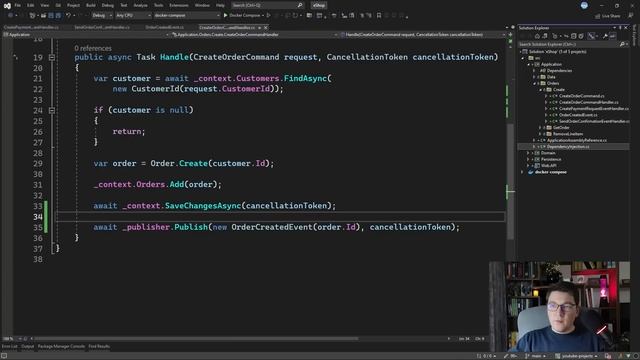The height and width of the screenshot is (360, 640).
Task: Open the Debug configuration dropdown
Action: point(102,16)
